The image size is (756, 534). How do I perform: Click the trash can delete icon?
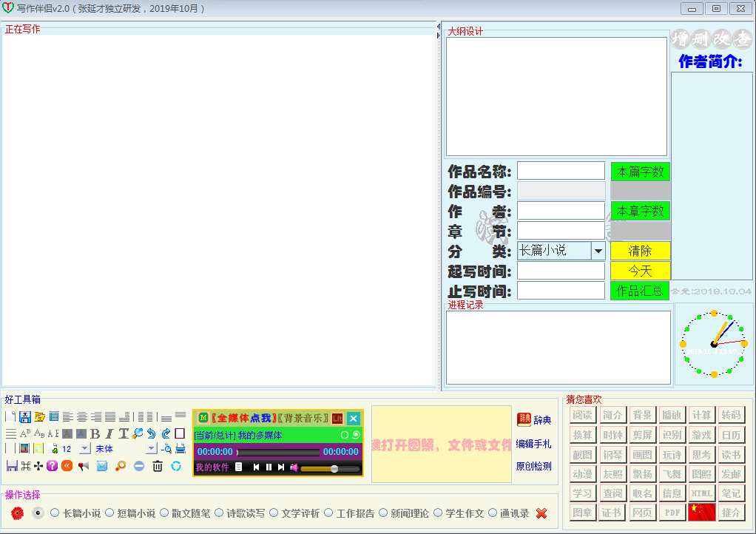(x=158, y=466)
